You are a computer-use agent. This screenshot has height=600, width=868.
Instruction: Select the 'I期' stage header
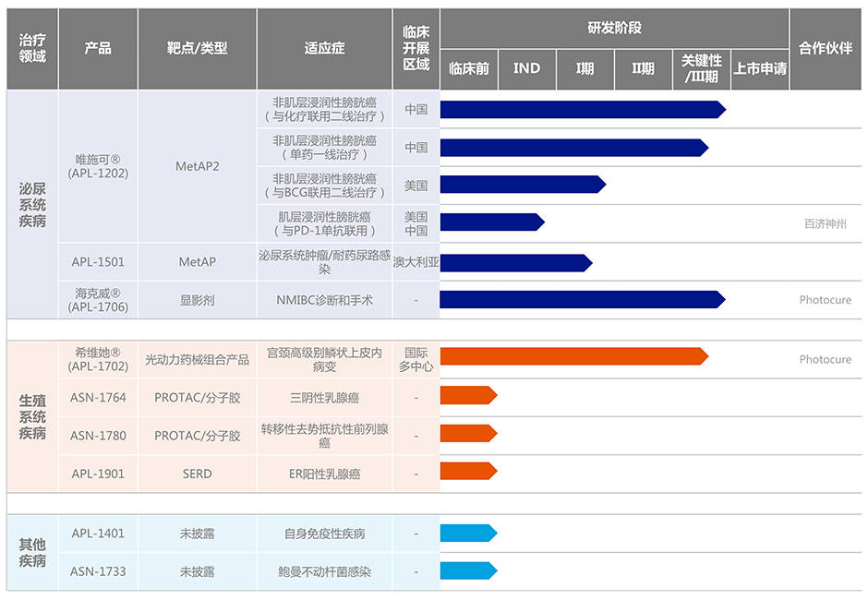pyautogui.click(x=585, y=69)
